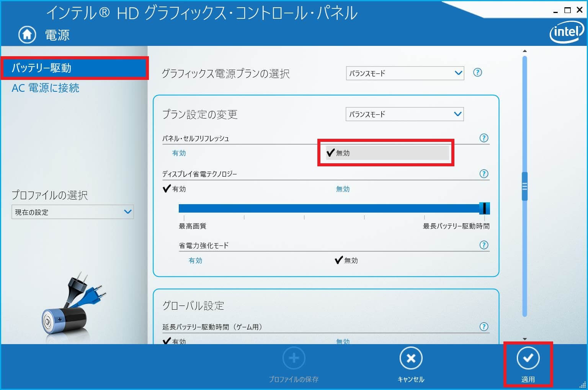Maximize the control panel window
The width and height of the screenshot is (588, 390).
pyautogui.click(x=567, y=10)
